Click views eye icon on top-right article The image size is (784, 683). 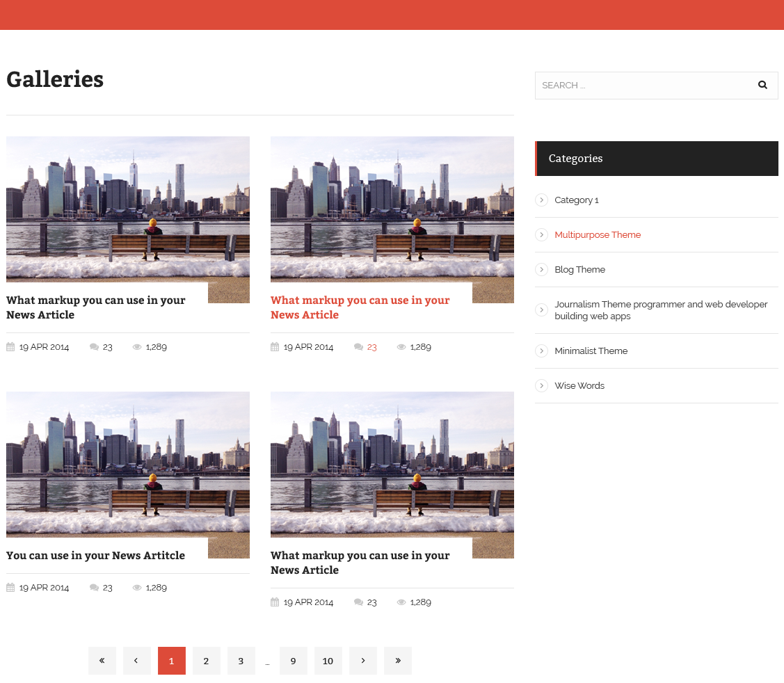pos(401,347)
